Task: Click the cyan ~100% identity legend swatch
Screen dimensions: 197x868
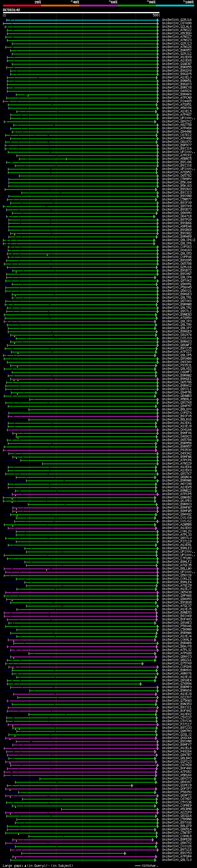Action: [175, 6]
